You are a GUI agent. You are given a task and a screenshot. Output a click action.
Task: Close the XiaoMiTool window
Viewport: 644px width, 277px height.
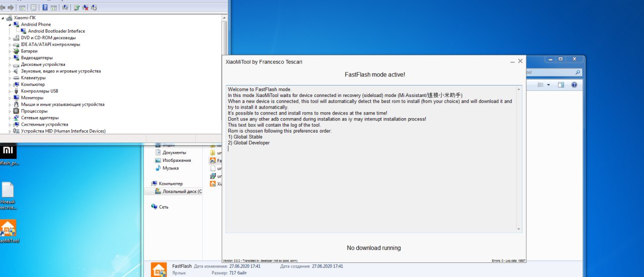tap(520, 61)
